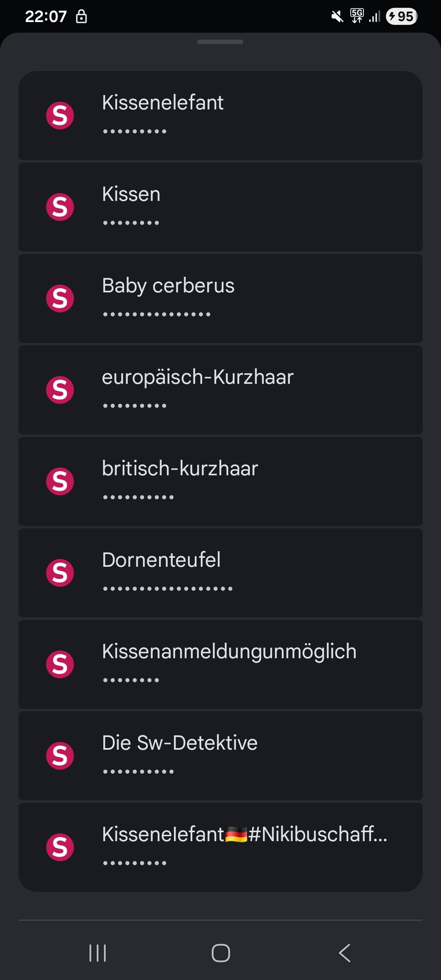Tap the pink S icon beside Kissenelefant
This screenshot has width=441, height=980.
pyautogui.click(x=60, y=116)
